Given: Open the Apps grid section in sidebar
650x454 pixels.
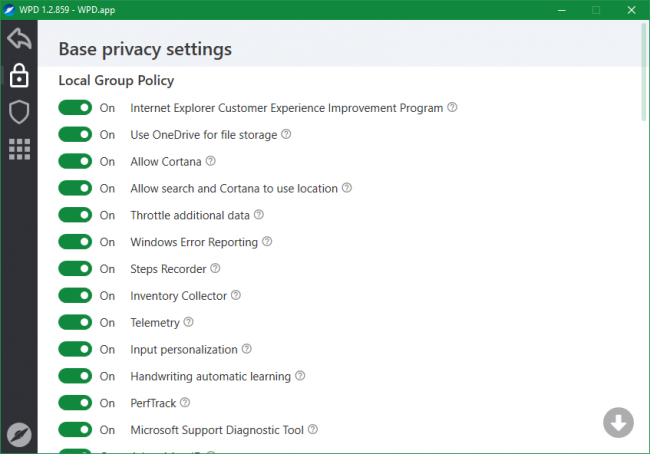Looking at the screenshot, I should pos(19,149).
